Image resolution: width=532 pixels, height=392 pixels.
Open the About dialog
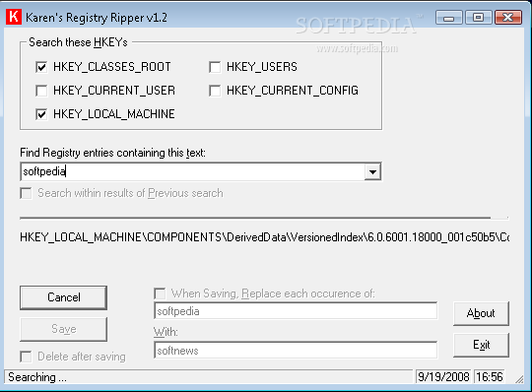(481, 313)
